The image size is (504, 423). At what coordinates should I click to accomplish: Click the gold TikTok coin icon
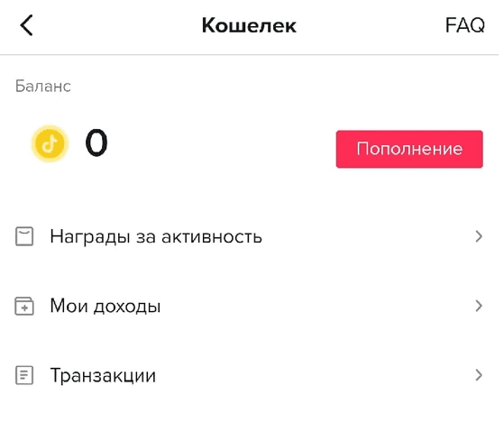[50, 143]
